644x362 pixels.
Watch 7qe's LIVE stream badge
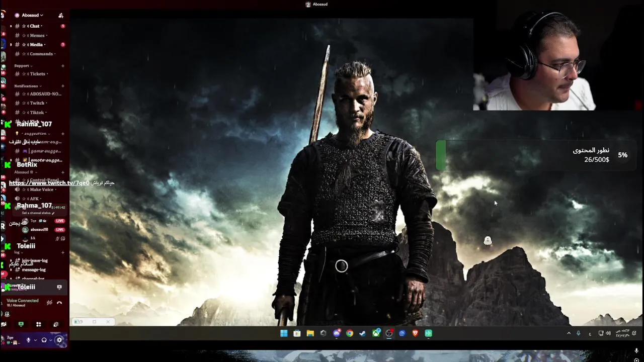click(x=60, y=221)
